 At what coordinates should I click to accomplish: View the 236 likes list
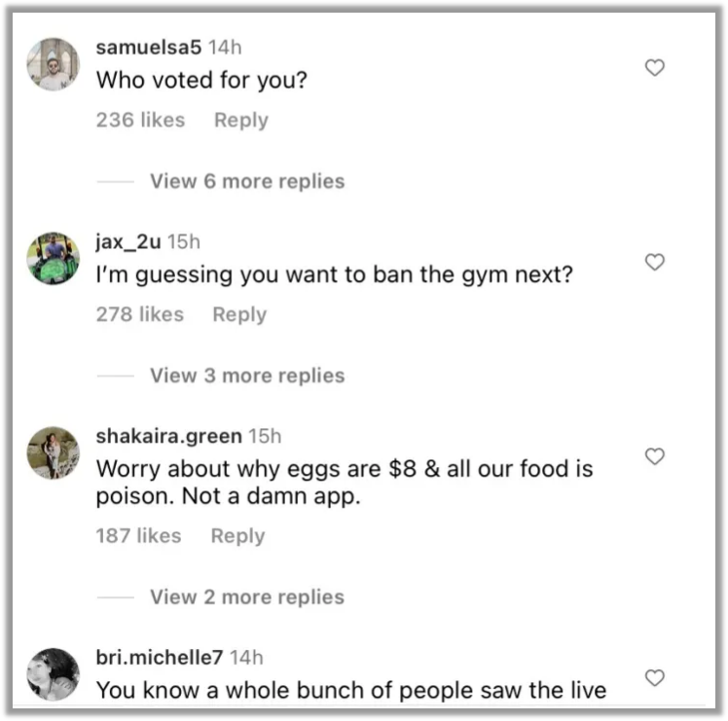click(140, 120)
